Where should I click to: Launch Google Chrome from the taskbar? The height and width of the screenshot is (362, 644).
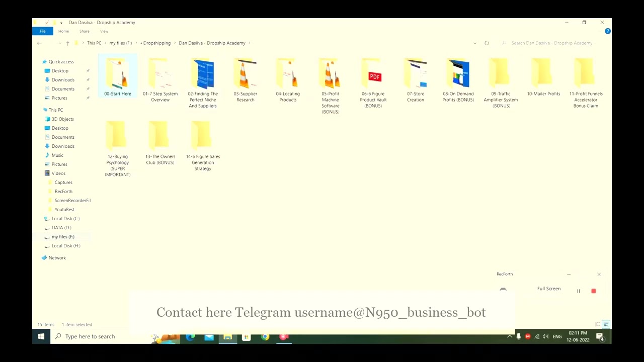[x=265, y=337]
